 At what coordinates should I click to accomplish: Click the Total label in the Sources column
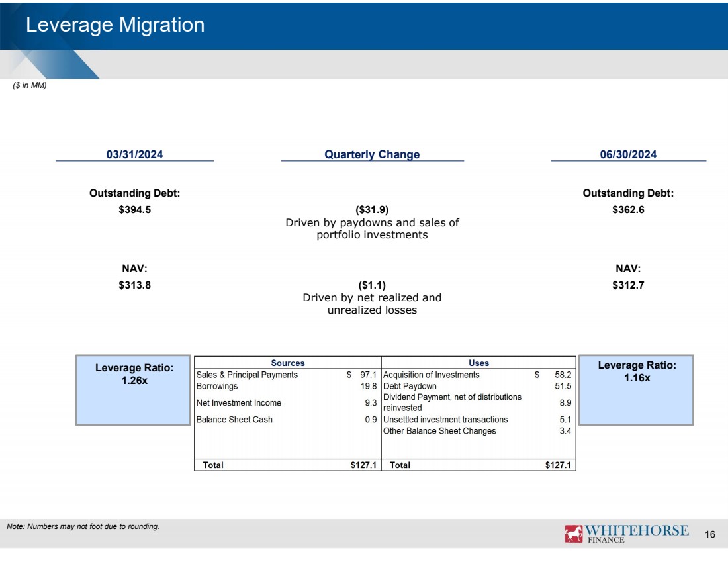(213, 465)
